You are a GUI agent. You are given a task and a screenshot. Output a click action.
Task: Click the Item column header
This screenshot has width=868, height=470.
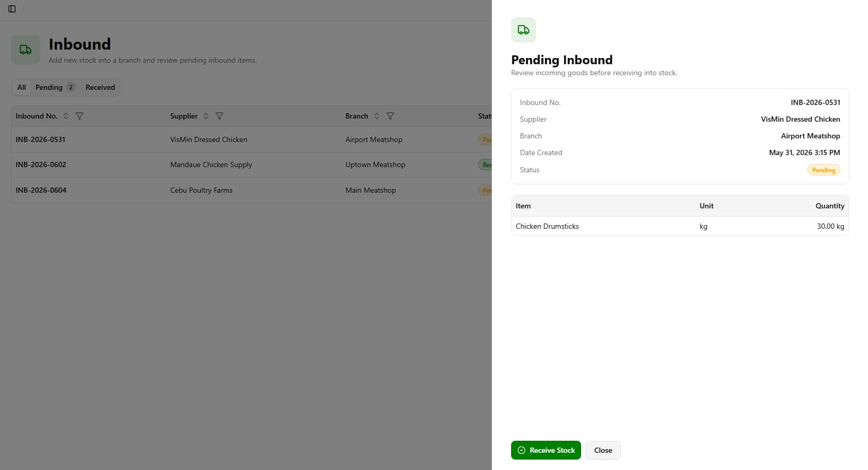(x=523, y=206)
